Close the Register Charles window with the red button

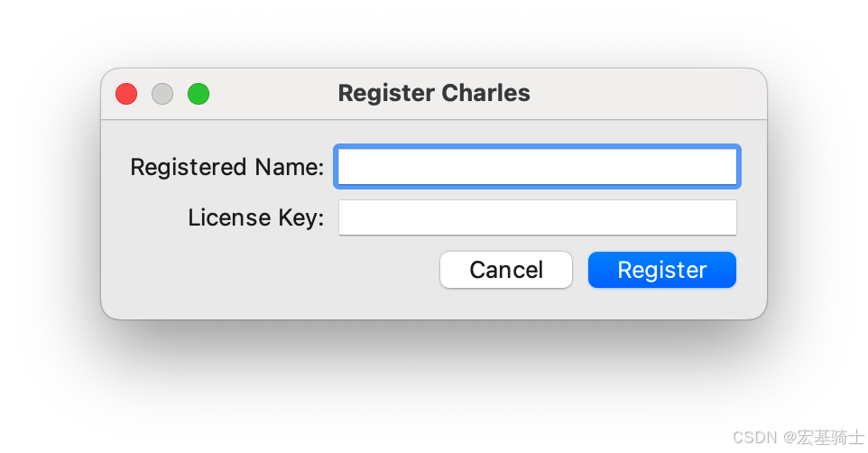click(x=126, y=94)
